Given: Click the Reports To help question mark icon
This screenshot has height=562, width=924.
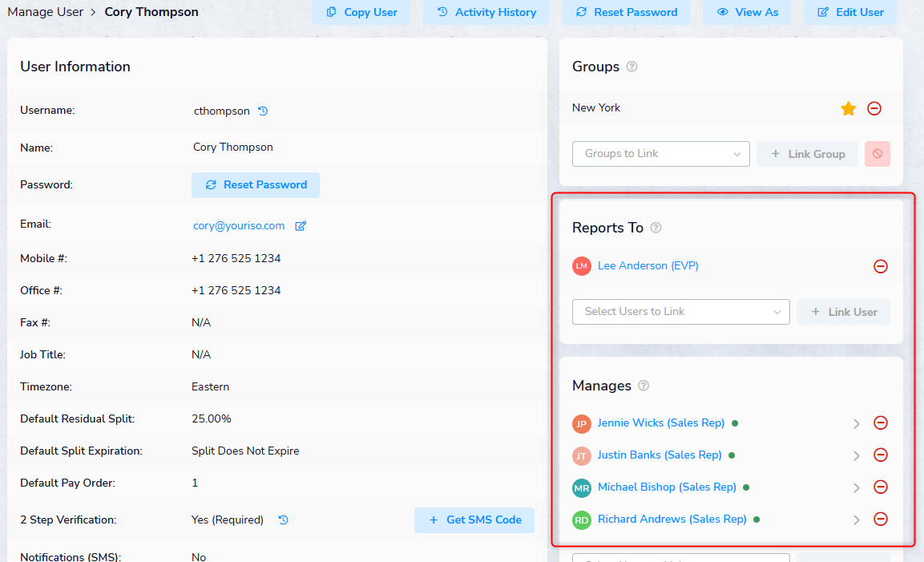Looking at the screenshot, I should (x=656, y=228).
